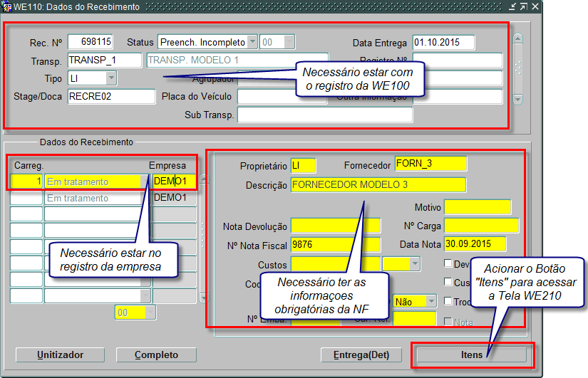Click the Nº Carga field
Image resolution: width=588 pixels, height=378 pixels.
(x=482, y=226)
